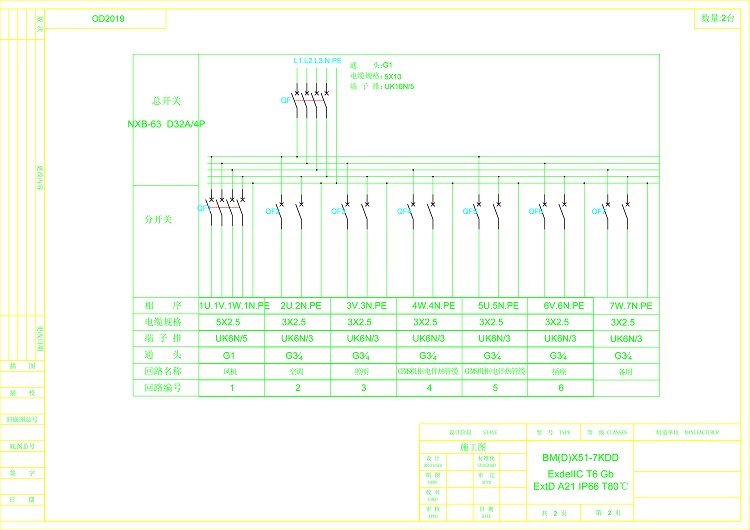Click the QF7 breaker label
750x530 pixels.
(x=598, y=211)
